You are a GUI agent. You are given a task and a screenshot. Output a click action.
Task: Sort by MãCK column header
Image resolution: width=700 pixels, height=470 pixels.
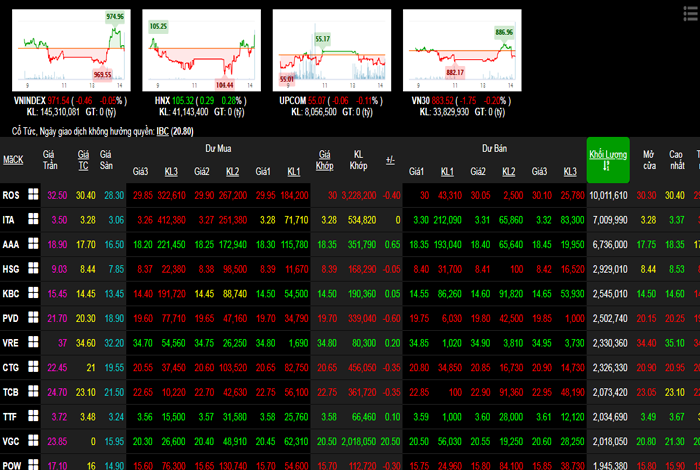coord(13,160)
